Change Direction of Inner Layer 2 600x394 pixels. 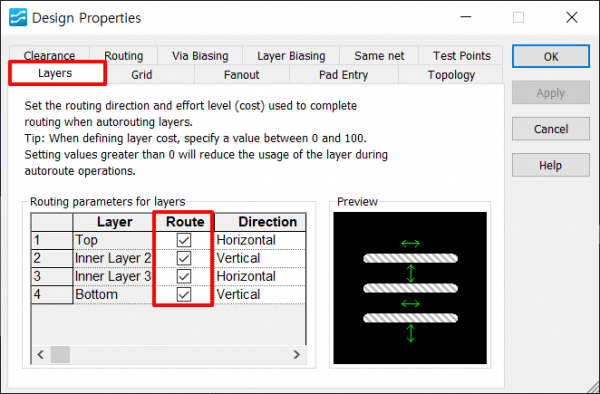click(x=260, y=258)
